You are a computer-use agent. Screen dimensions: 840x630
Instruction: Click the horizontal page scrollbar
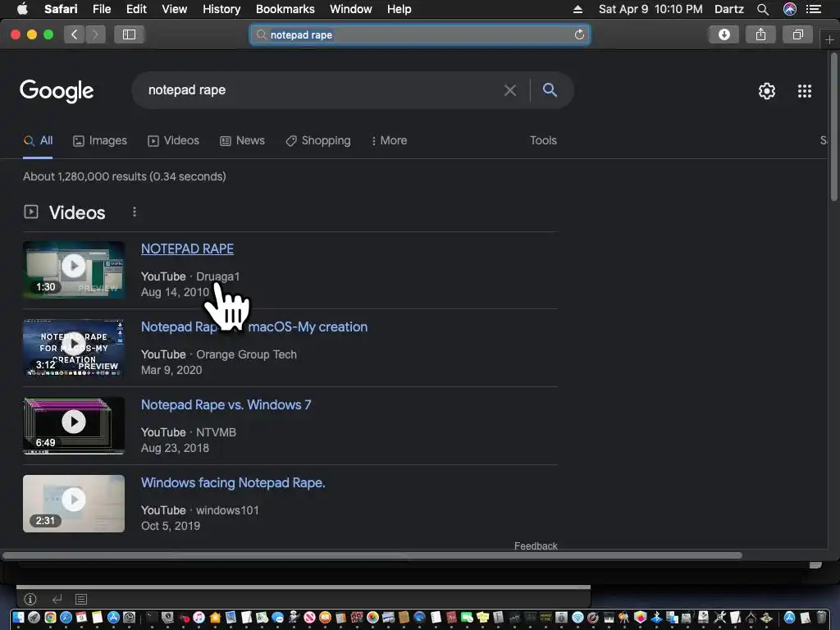372,555
